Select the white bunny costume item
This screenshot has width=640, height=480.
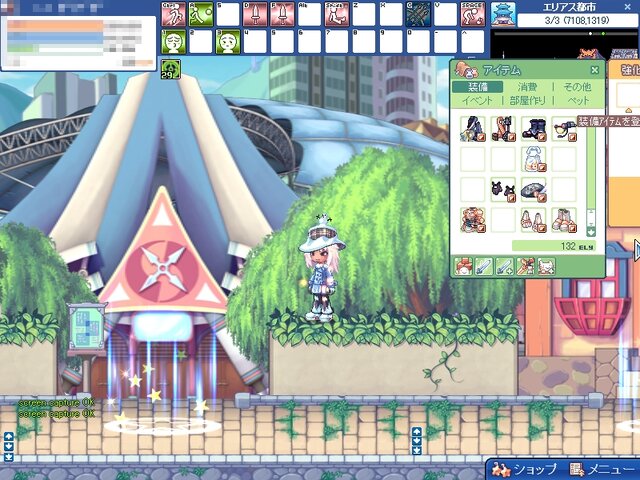pyautogui.click(x=533, y=159)
